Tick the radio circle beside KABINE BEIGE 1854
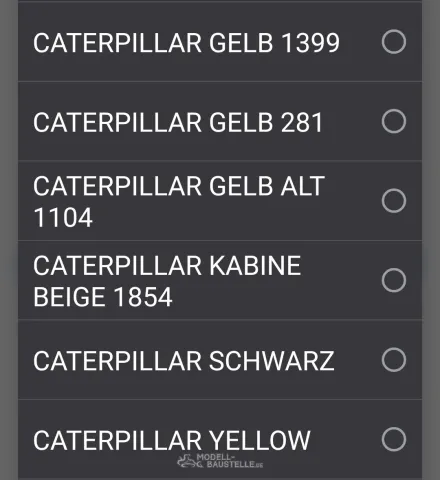The width and height of the screenshot is (440, 480). [394, 280]
